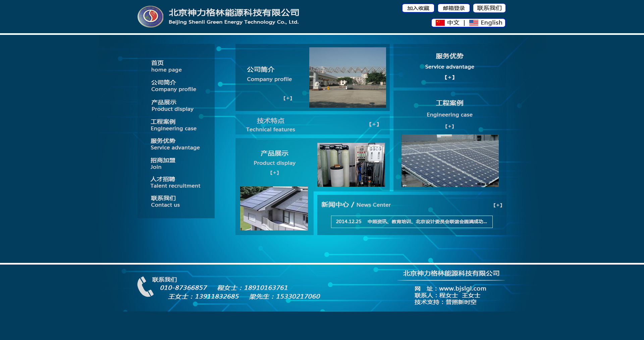Screen dimensions: 644x340
Task: Open 服务优势 Service advantage sidebar item
Action: 175,144
